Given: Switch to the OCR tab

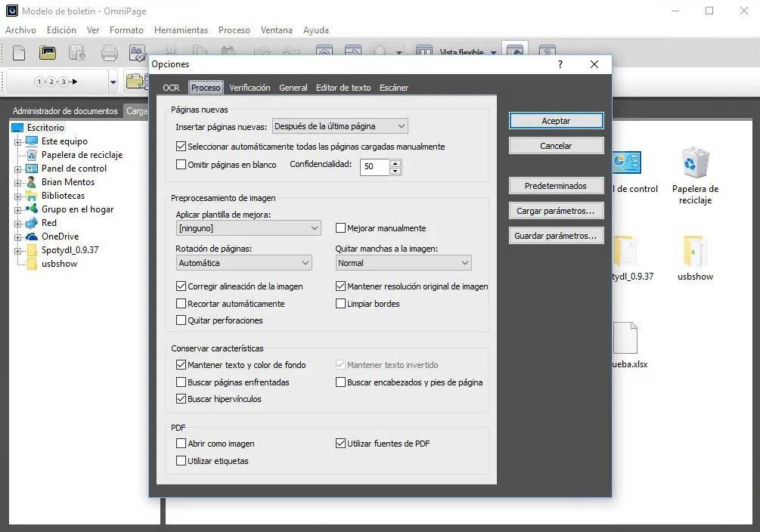Looking at the screenshot, I should (171, 88).
